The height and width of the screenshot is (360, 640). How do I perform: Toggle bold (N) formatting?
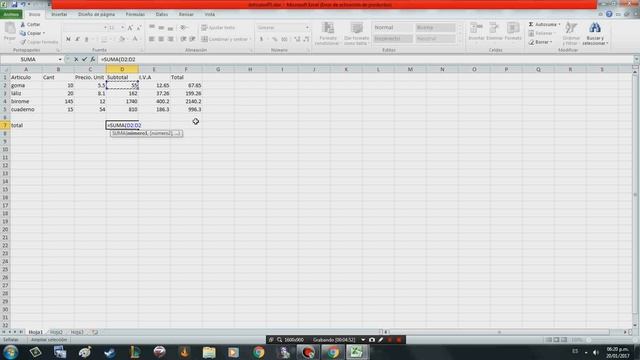coord(68,39)
